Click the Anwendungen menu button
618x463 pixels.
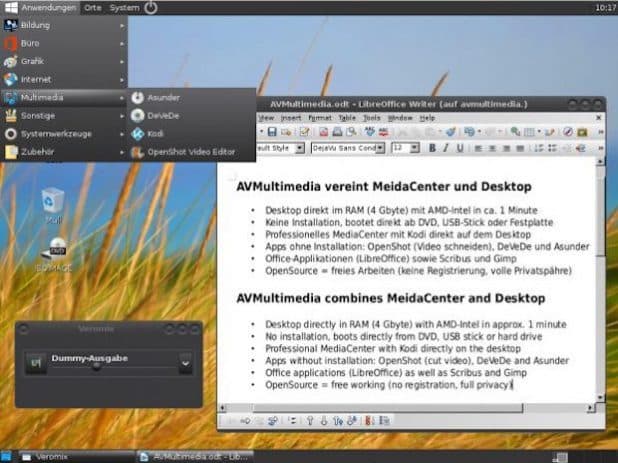40,7
